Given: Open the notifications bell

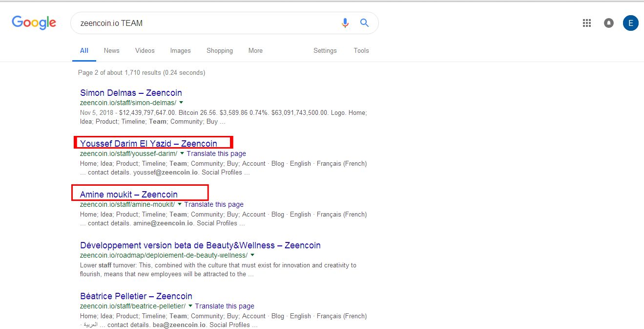Looking at the screenshot, I should 609,23.
